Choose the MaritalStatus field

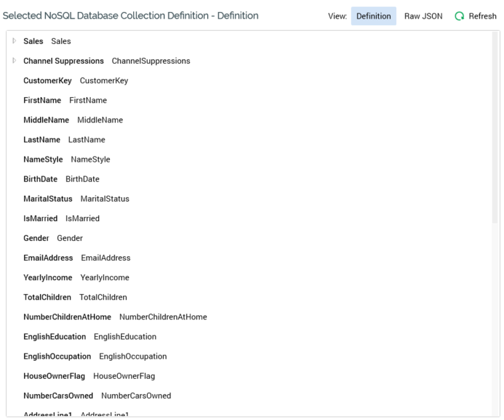[x=48, y=199]
